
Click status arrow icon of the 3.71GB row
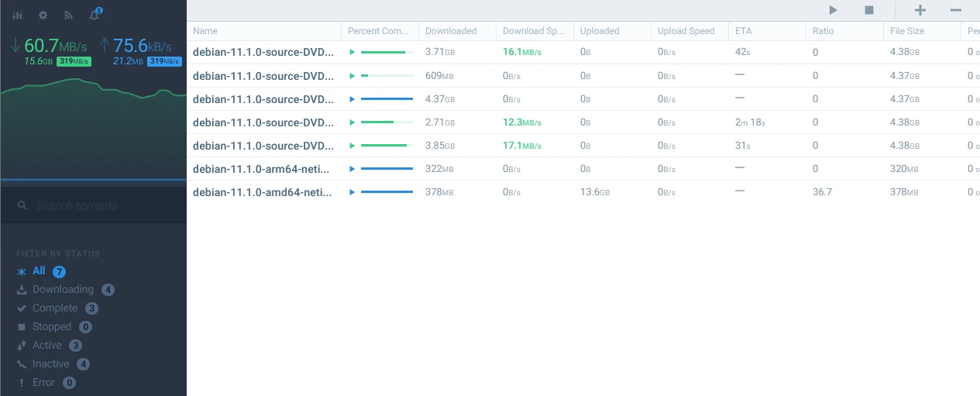coord(352,53)
